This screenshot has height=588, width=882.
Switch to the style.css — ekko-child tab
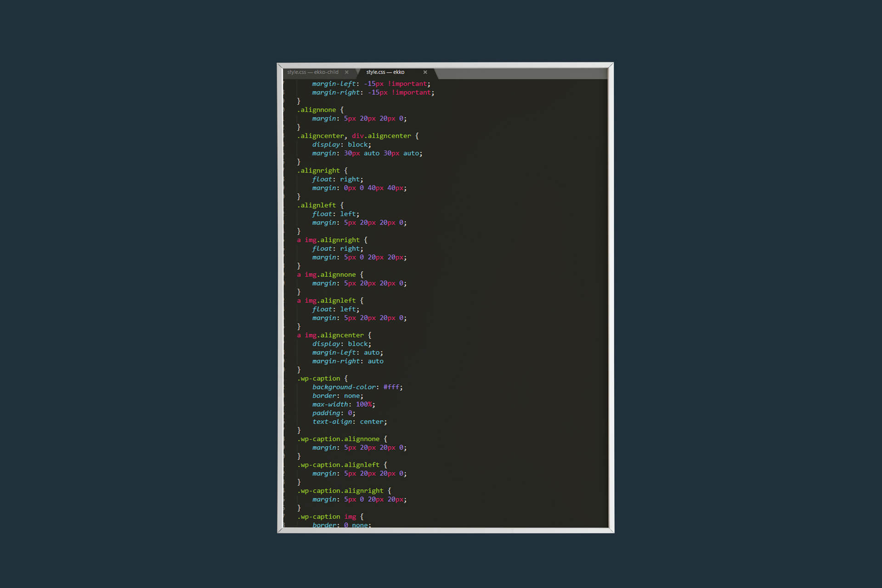tap(313, 72)
